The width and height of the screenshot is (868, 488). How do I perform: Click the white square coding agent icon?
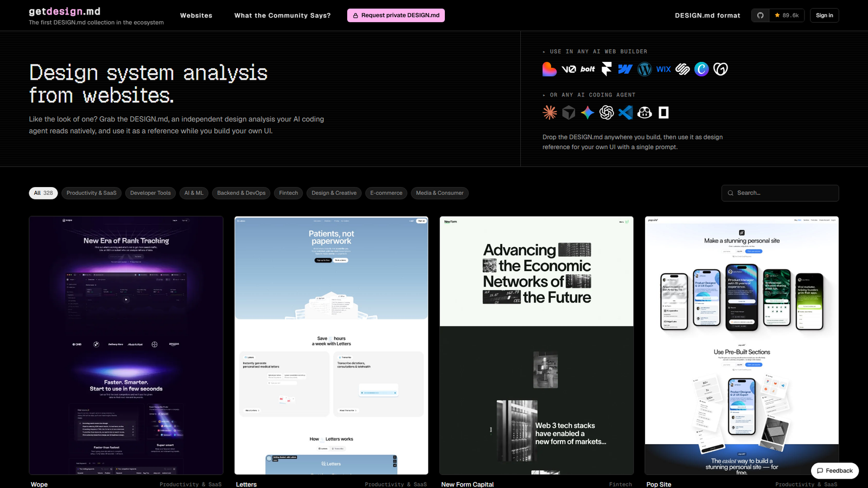click(663, 112)
